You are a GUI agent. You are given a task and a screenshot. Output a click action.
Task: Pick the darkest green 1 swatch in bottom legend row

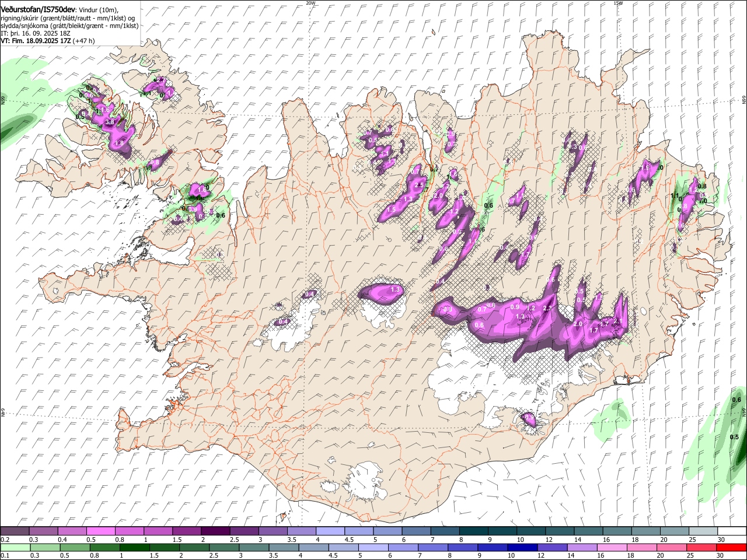135,547
